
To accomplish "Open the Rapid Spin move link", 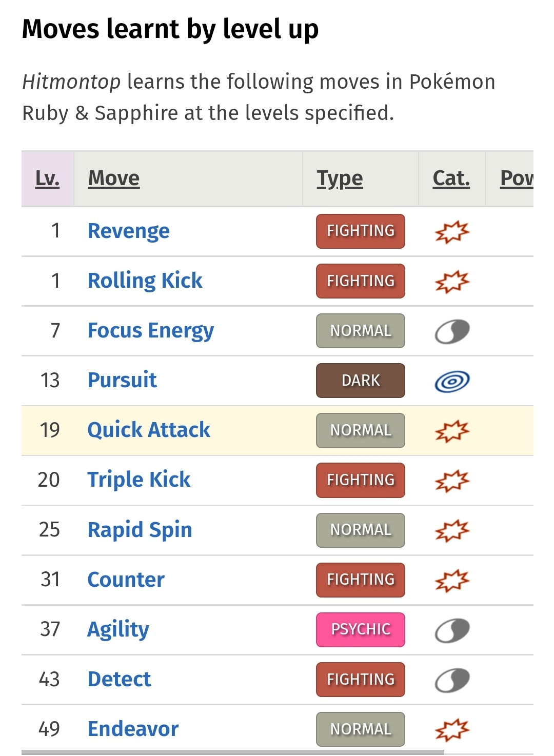I will click(140, 529).
